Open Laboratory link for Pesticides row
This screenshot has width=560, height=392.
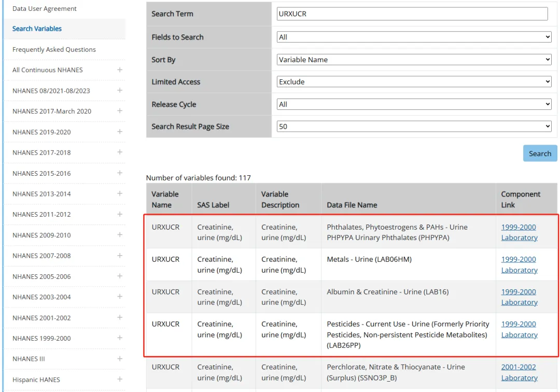(519, 334)
